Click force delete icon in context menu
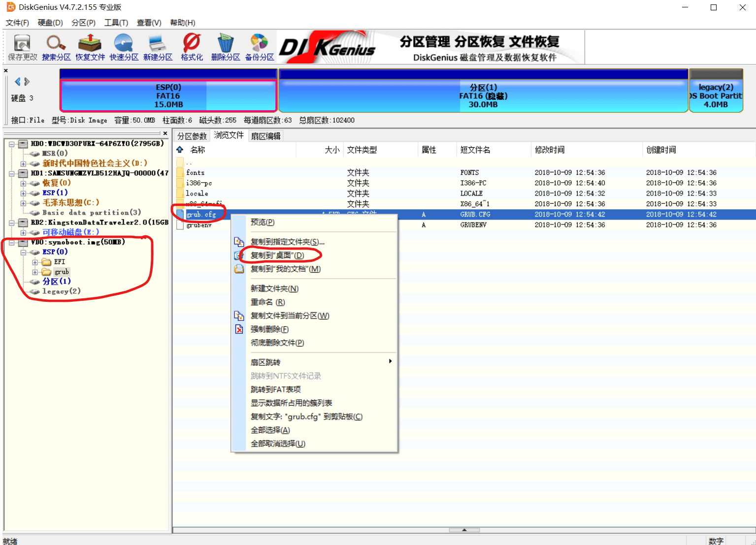 coord(239,329)
